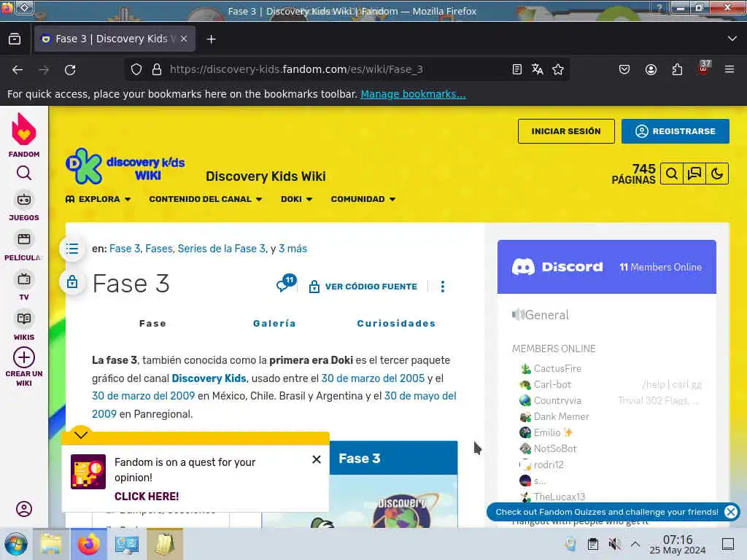
Task: Click the Fases category link
Action: click(158, 249)
